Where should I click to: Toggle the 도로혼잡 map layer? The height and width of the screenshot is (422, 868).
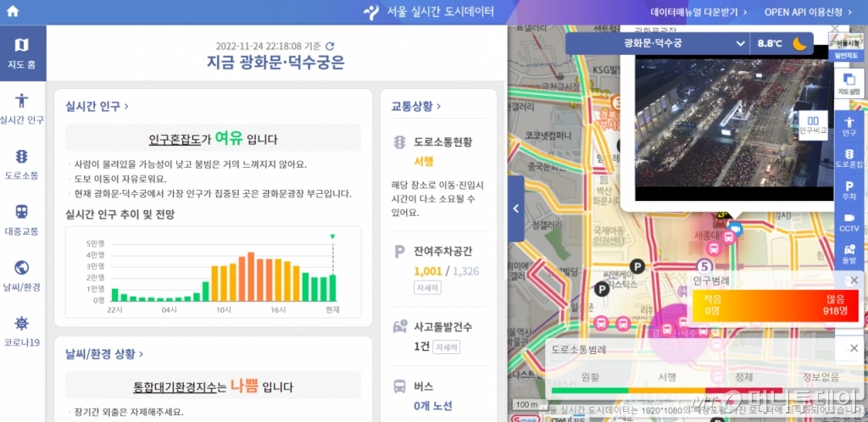849,158
